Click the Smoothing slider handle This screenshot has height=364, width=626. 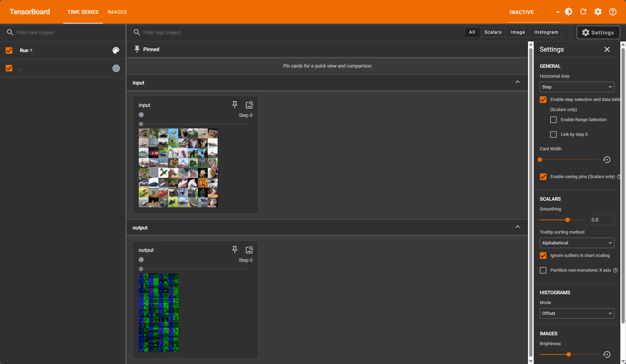coord(567,220)
